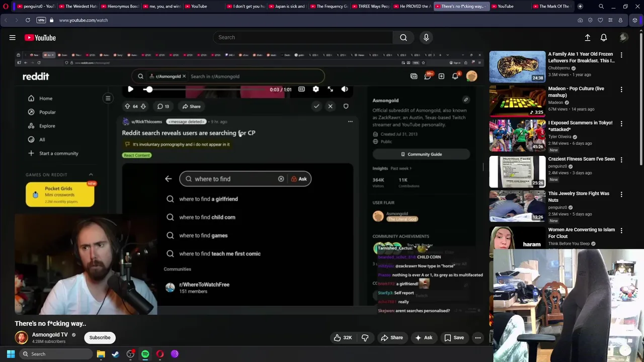Viewport: 644px width, 362px height.
Task: Open options for 'This Jewelry Store Fight' video
Action: pyautogui.click(x=621, y=194)
